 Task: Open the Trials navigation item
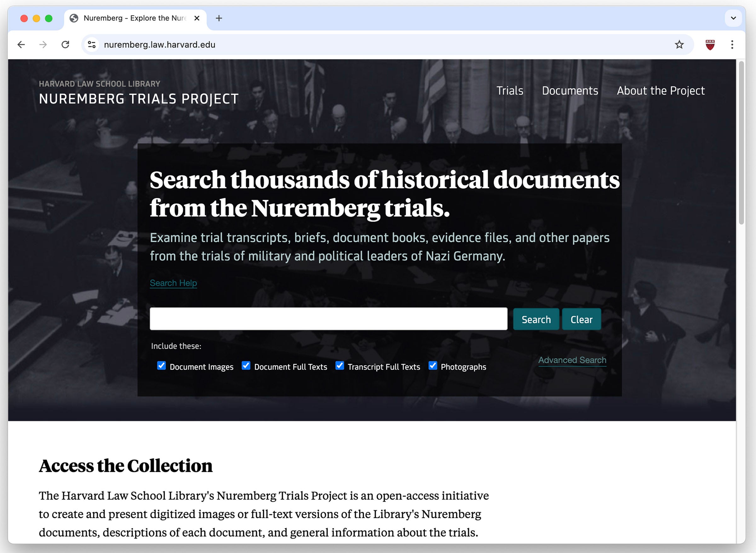click(510, 91)
